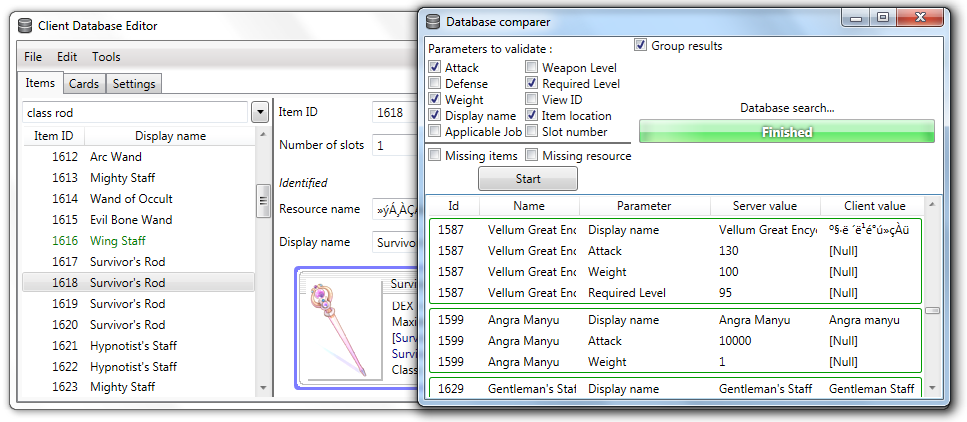The image size is (967, 422).
Task: Click the results list scrollbar thumb
Action: tap(932, 310)
